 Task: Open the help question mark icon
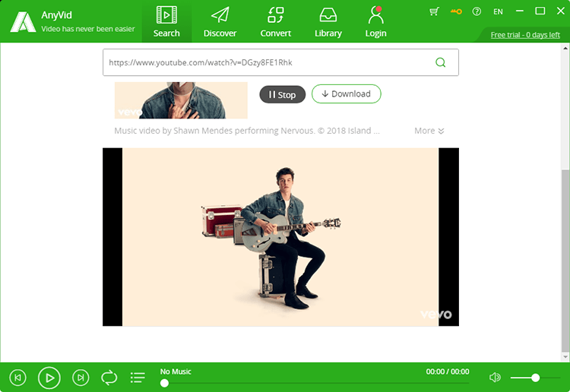point(477,11)
